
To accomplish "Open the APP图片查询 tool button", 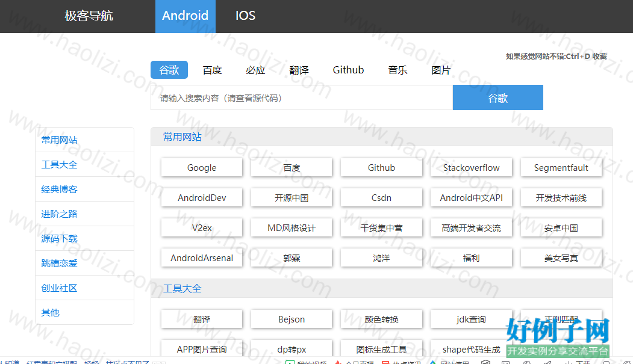I will tap(202, 349).
